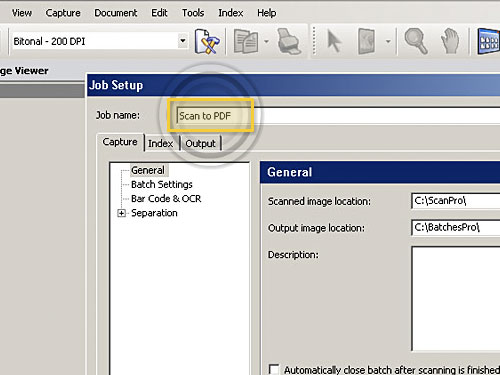The height and width of the screenshot is (375, 500).
Task: Click the scan documents page icon
Action: [x=246, y=42]
